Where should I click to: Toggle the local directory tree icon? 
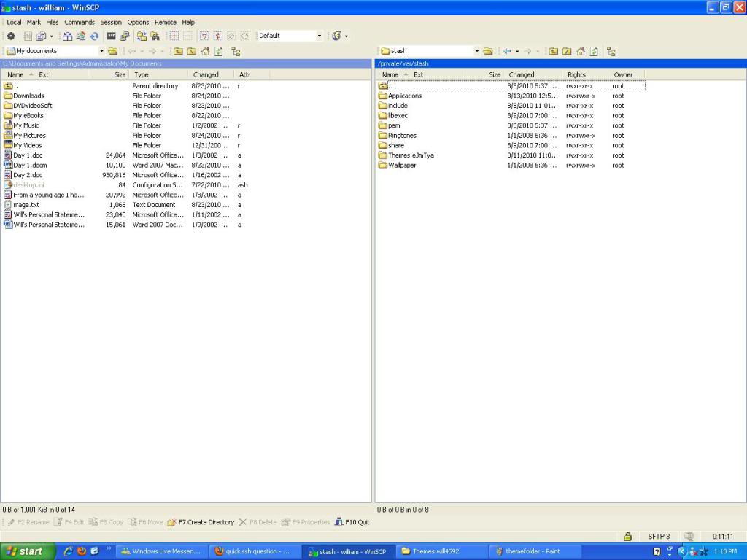236,51
